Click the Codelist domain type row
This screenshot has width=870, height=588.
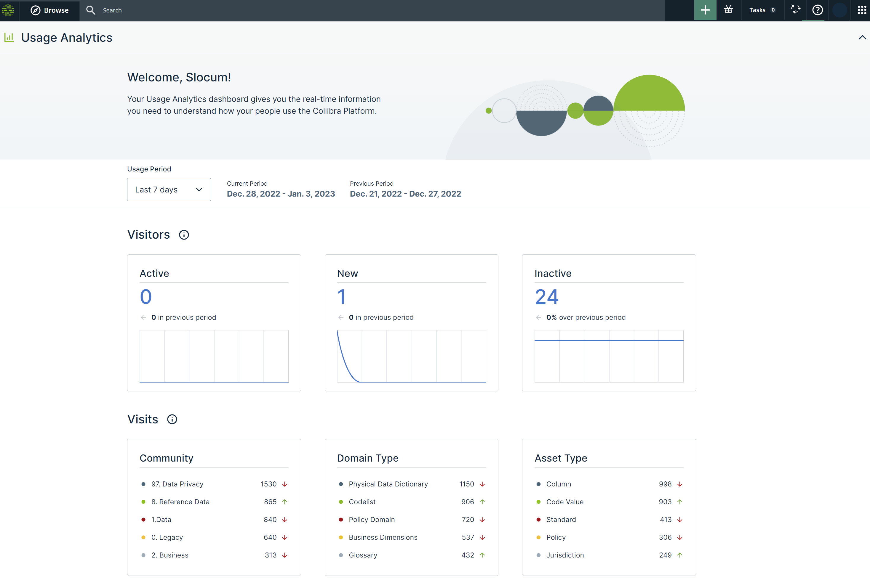411,502
